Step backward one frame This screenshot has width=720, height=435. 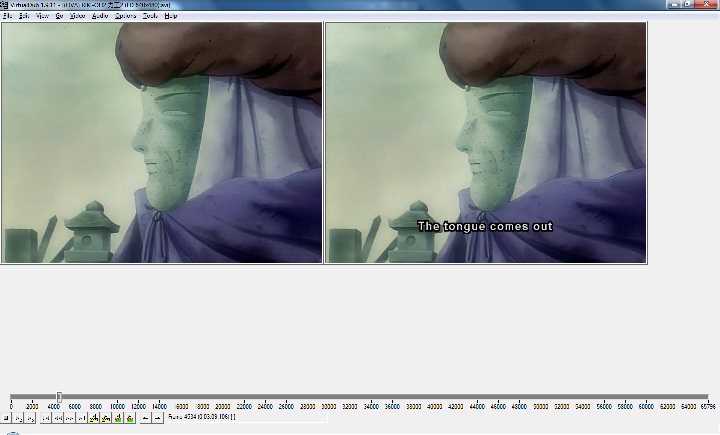pyautogui.click(x=58, y=418)
